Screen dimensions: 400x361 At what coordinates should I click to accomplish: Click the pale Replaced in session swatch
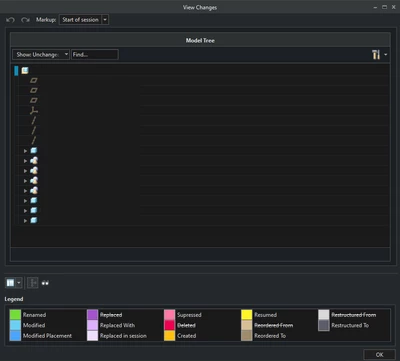pos(92,336)
